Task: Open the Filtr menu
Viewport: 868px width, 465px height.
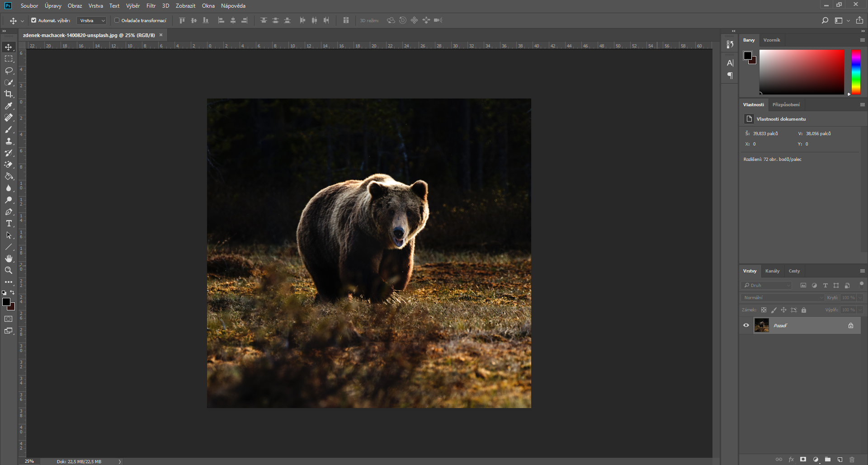Action: point(151,6)
